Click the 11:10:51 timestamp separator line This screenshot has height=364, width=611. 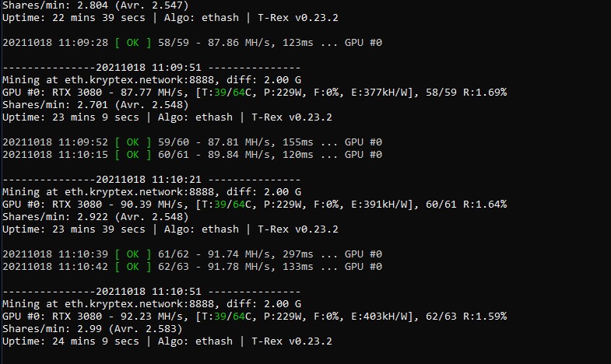(x=152, y=292)
